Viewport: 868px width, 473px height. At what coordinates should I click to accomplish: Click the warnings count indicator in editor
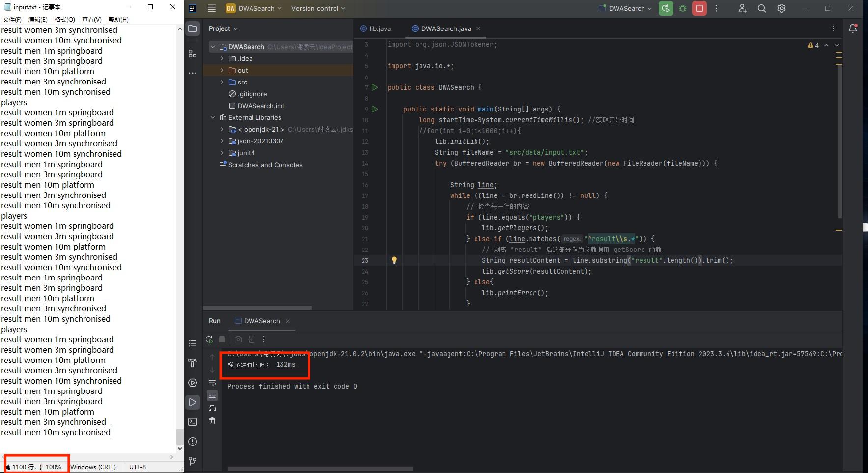click(x=813, y=45)
